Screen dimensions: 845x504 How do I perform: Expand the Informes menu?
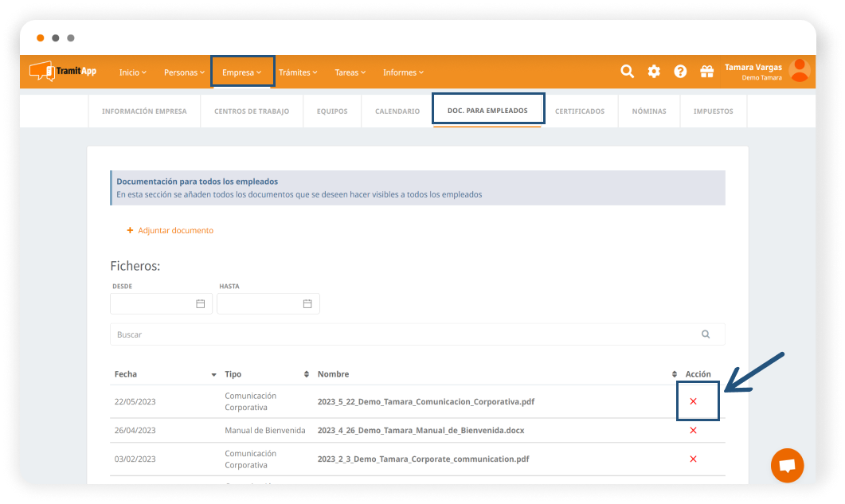coord(403,72)
